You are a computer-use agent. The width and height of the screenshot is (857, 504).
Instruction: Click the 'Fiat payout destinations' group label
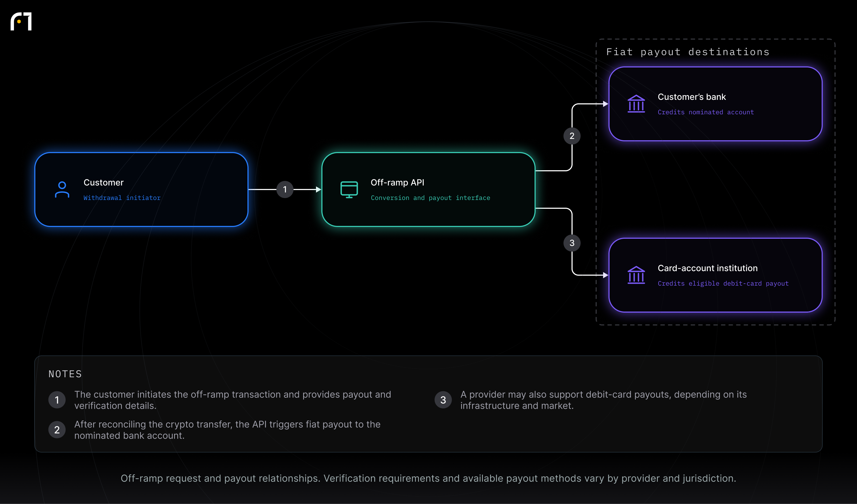688,52
